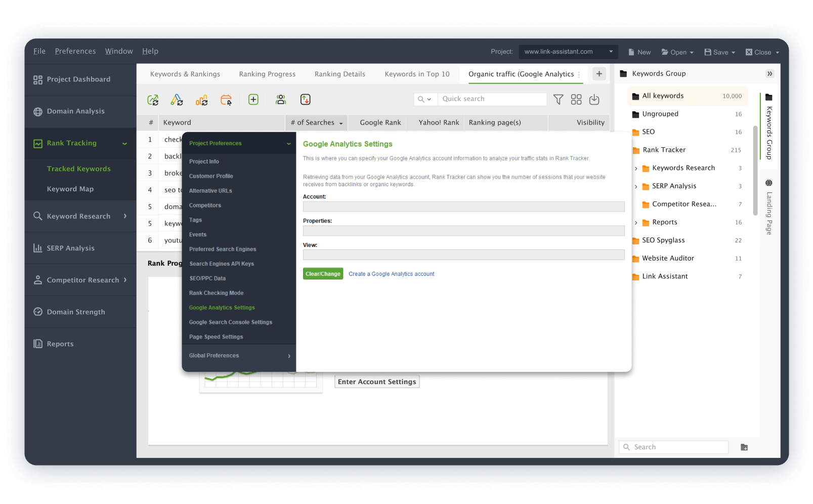Collapse the Rank Tracking sidebar section
Image resolution: width=813 pixels, height=504 pixels.
[124, 144]
